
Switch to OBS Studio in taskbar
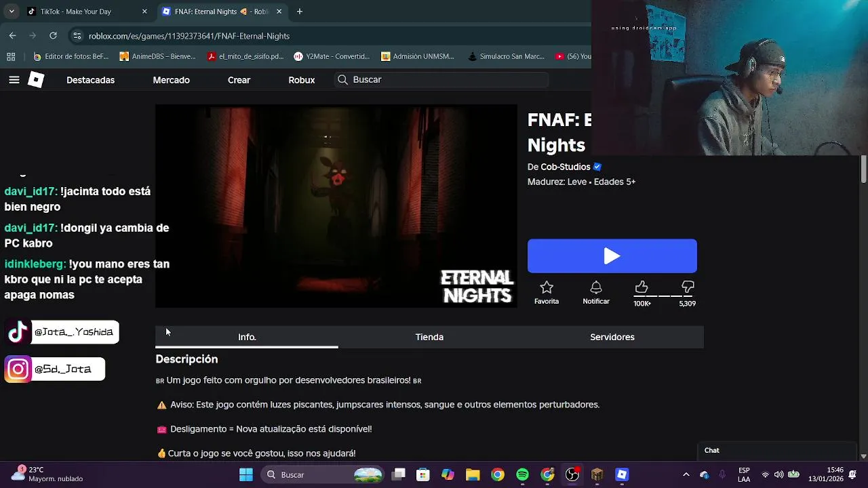tap(572, 474)
